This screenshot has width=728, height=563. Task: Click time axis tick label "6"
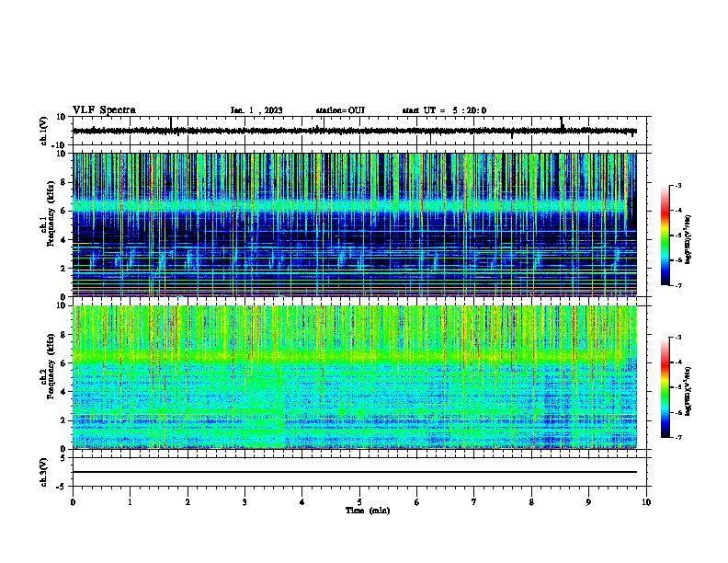(417, 502)
